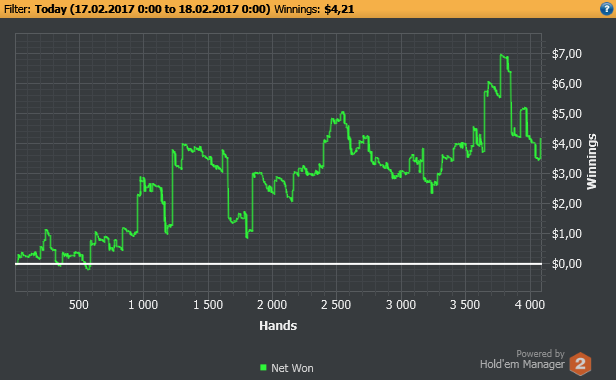Click the '1 000' hands axis label
The height and width of the screenshot is (380, 616).
coord(143,305)
